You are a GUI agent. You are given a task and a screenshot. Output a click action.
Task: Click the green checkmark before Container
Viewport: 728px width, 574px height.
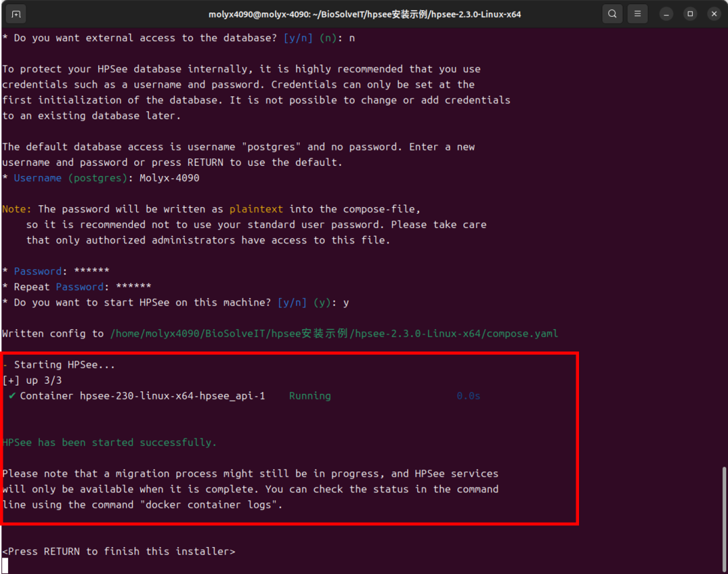pyautogui.click(x=12, y=396)
